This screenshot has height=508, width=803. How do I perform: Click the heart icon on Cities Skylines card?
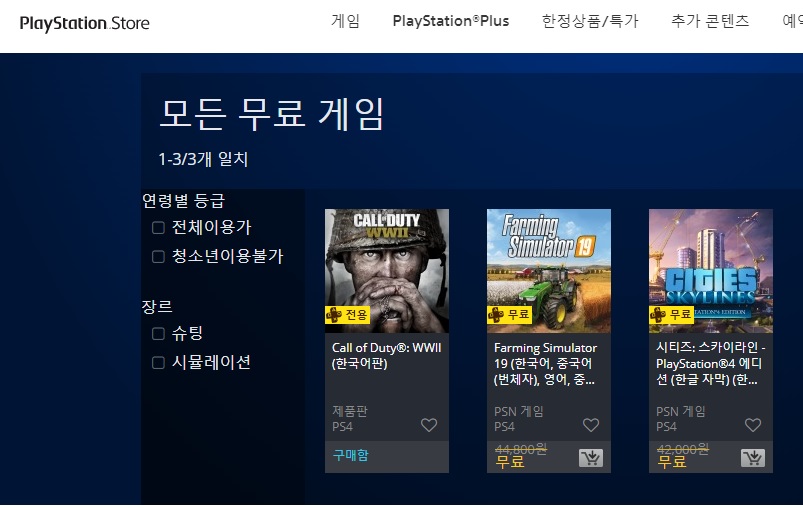click(x=752, y=425)
